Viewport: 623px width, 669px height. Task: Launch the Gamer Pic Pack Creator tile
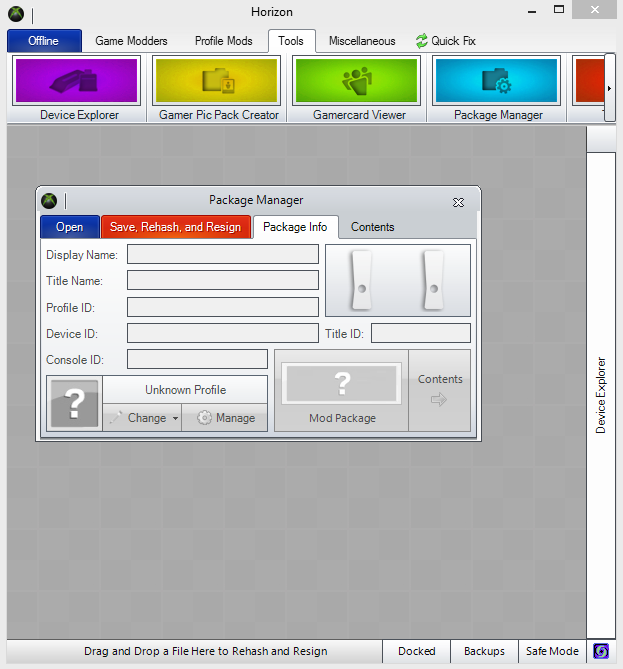[x=217, y=88]
